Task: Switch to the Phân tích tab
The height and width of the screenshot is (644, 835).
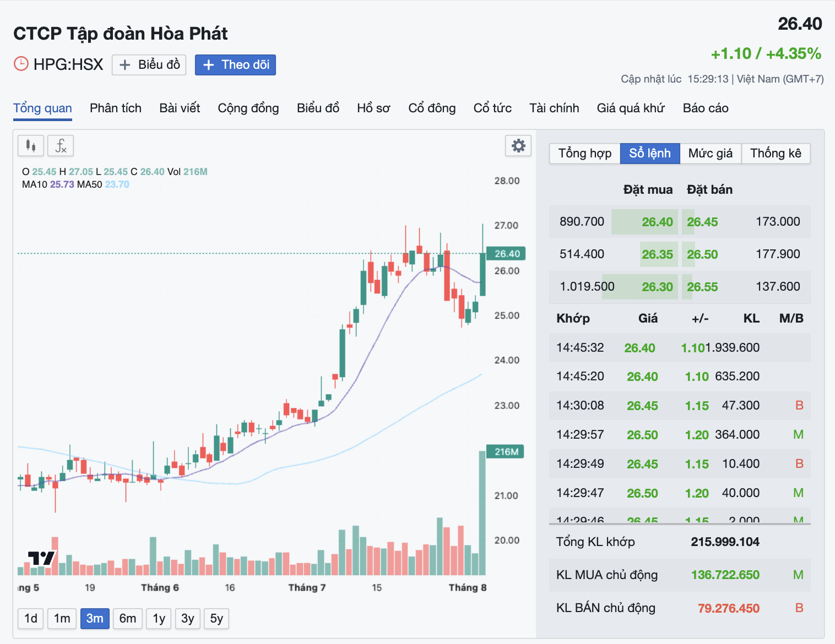Action: point(116,108)
